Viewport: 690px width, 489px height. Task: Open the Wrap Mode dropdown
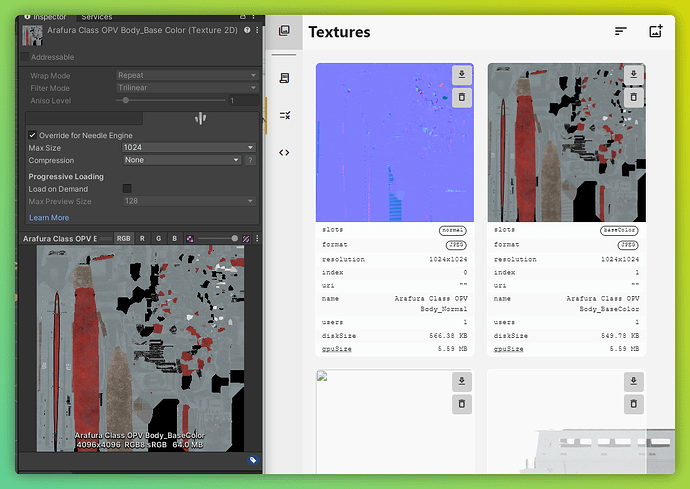pyautogui.click(x=186, y=75)
